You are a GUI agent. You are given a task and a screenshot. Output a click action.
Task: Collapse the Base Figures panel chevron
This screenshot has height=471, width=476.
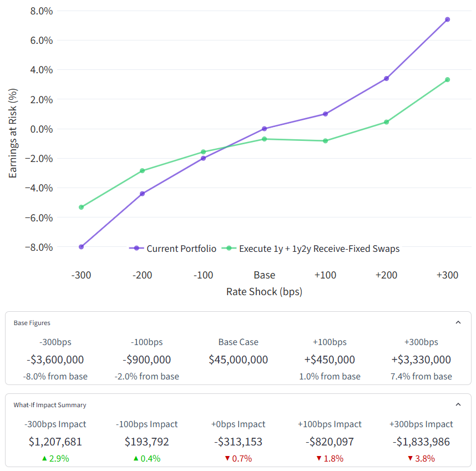point(458,322)
